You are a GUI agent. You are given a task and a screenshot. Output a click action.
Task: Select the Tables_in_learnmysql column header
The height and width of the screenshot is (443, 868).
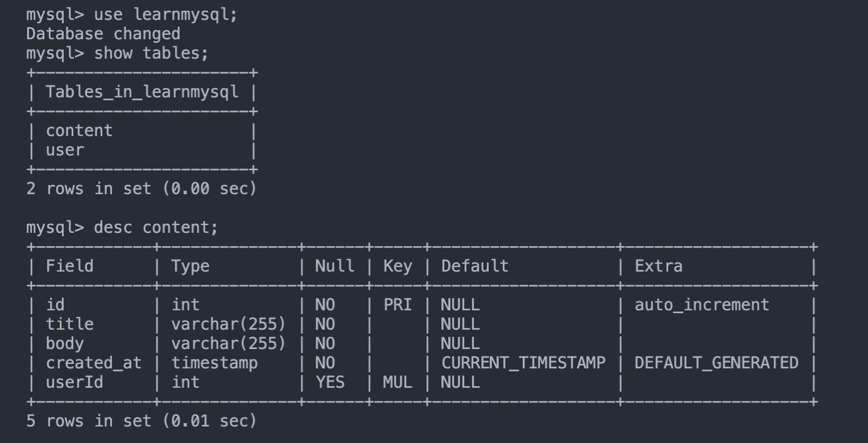pyautogui.click(x=142, y=92)
